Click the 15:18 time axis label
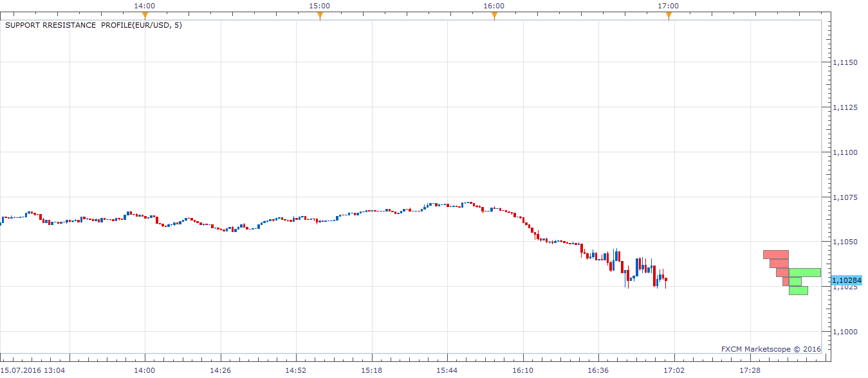The width and height of the screenshot is (868, 378). click(371, 370)
